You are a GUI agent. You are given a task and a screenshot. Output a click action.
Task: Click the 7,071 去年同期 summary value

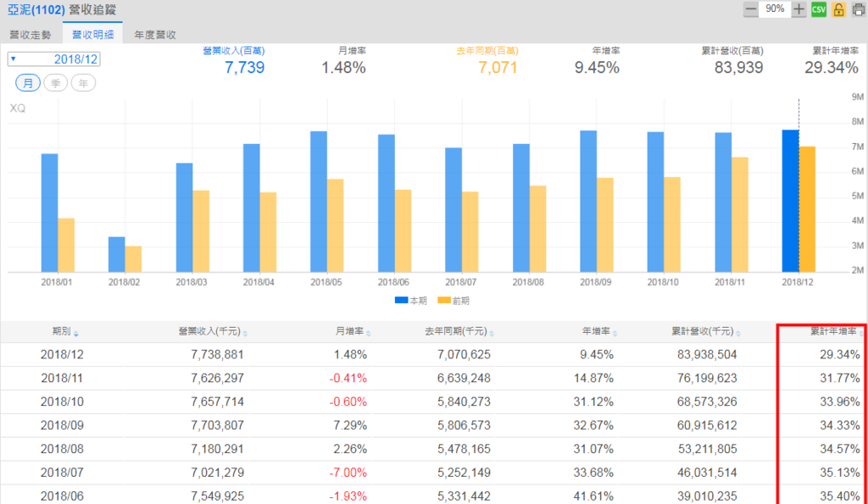498,68
